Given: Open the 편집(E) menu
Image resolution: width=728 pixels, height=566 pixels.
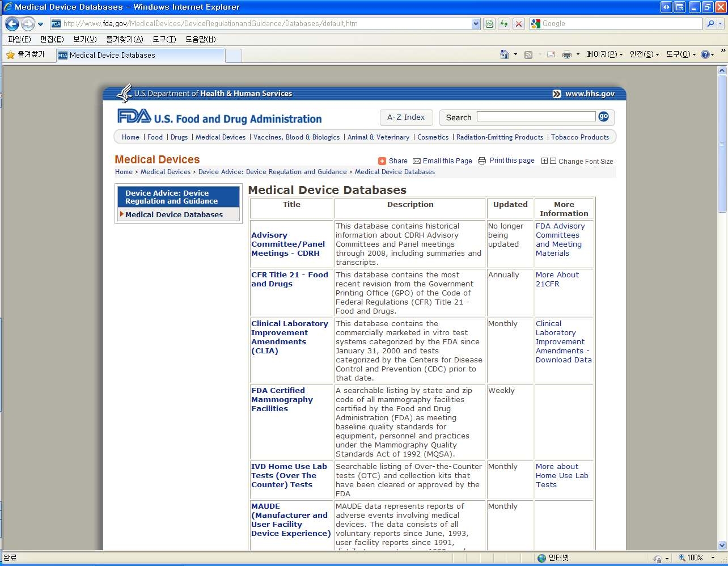Looking at the screenshot, I should click(52, 39).
